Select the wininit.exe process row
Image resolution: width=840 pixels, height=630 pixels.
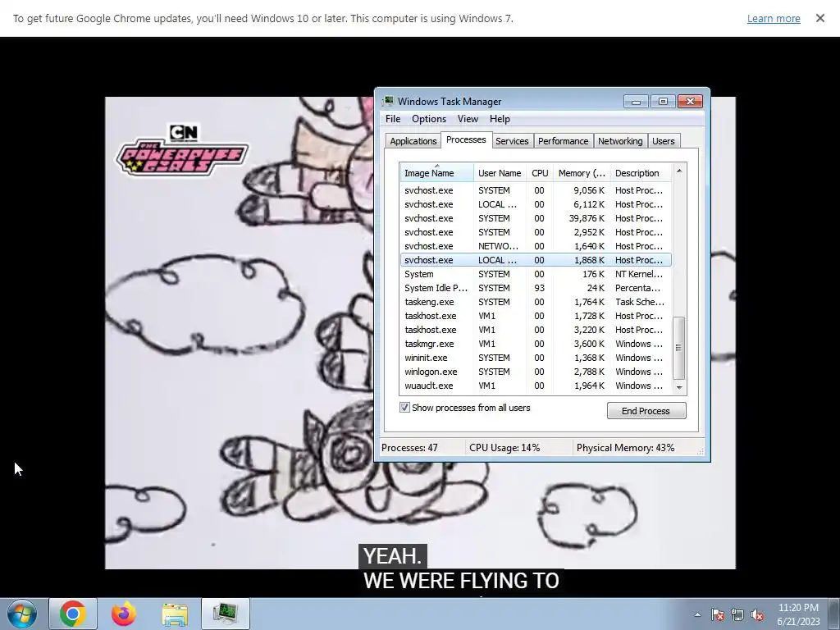[x=536, y=358]
